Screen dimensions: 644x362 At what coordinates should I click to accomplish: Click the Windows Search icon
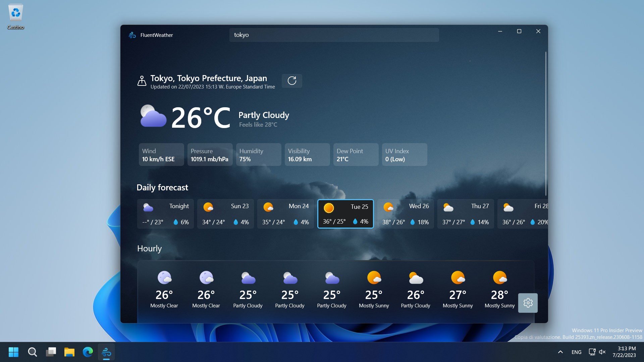point(32,352)
